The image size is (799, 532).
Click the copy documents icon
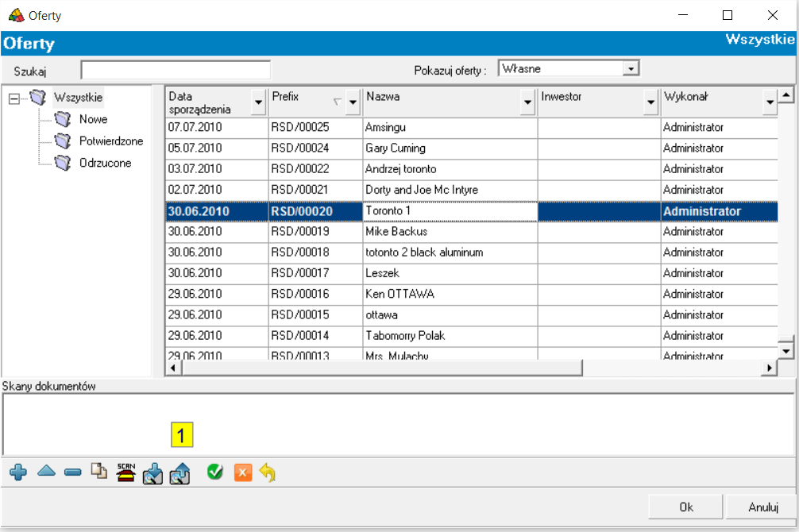pos(99,472)
